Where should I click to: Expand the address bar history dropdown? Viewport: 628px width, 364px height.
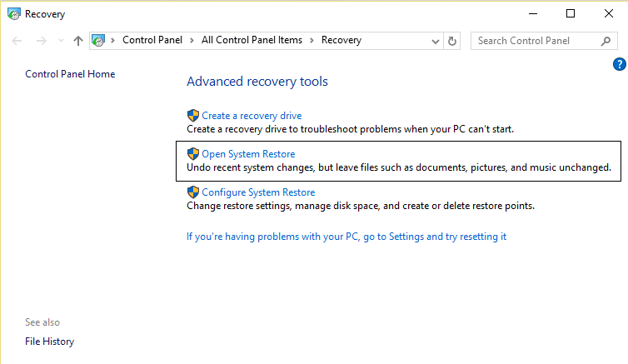[436, 41]
